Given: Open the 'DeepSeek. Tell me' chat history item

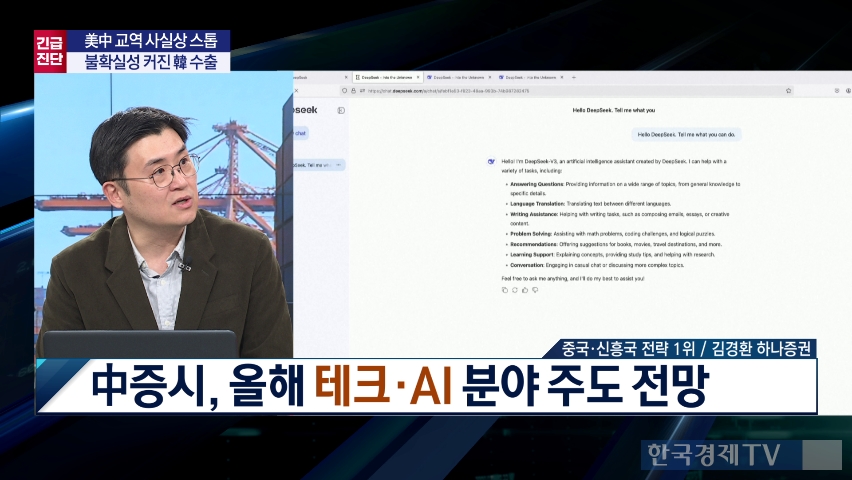Looking at the screenshot, I should (x=312, y=164).
